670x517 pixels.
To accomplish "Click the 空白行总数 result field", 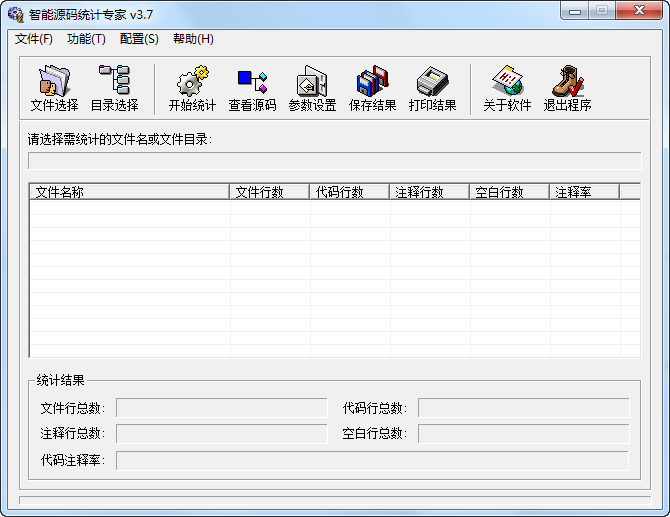I will coord(523,434).
